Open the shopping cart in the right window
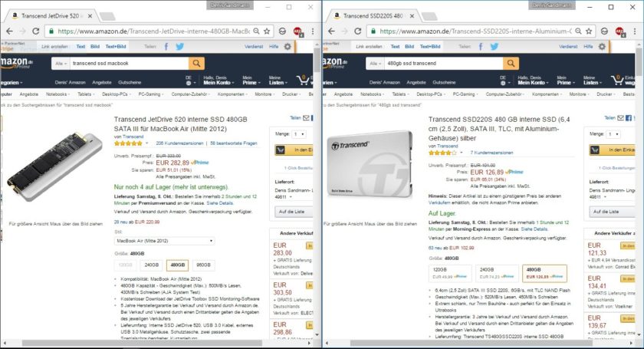Screen dimensions: 644x349 (x=616, y=81)
